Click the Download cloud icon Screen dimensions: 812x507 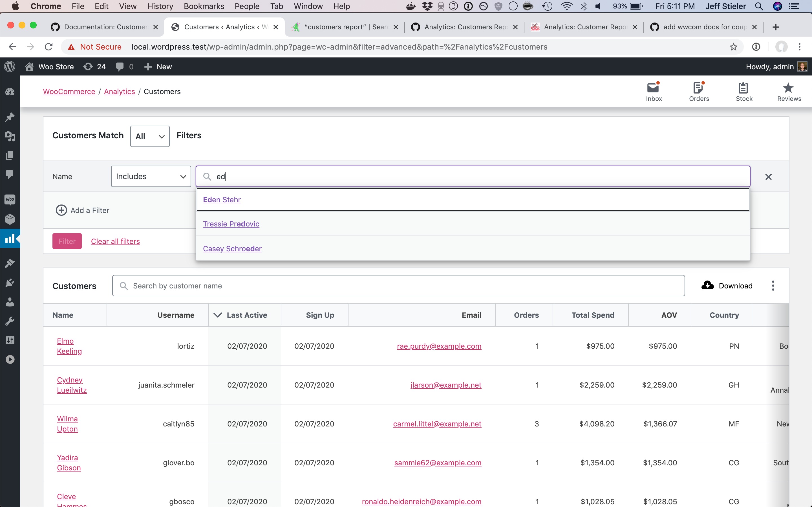(x=708, y=285)
